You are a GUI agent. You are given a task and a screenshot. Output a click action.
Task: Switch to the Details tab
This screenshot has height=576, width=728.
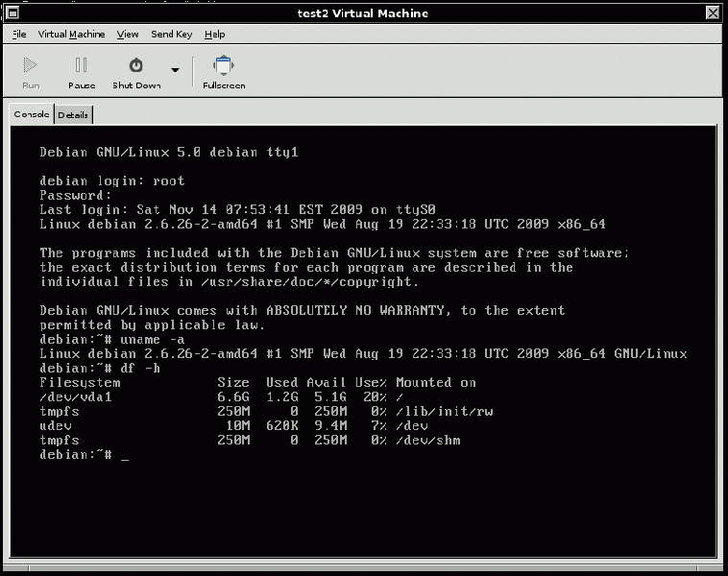coord(73,115)
